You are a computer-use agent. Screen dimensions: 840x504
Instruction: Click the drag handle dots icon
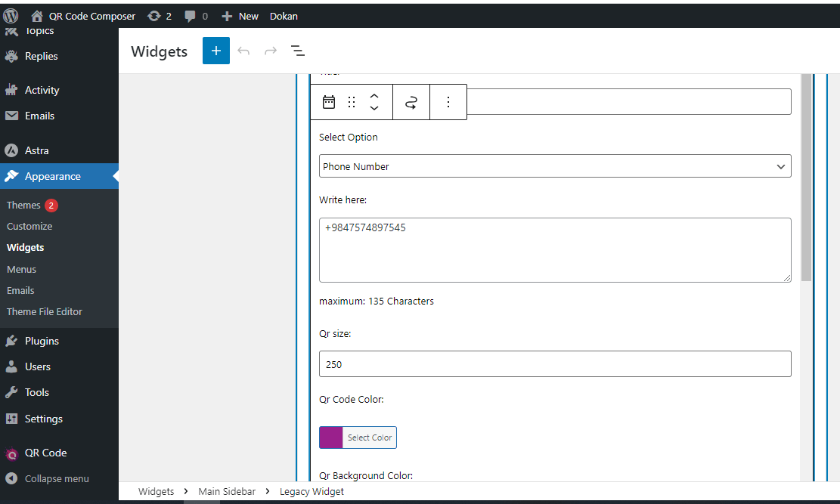coord(352,102)
